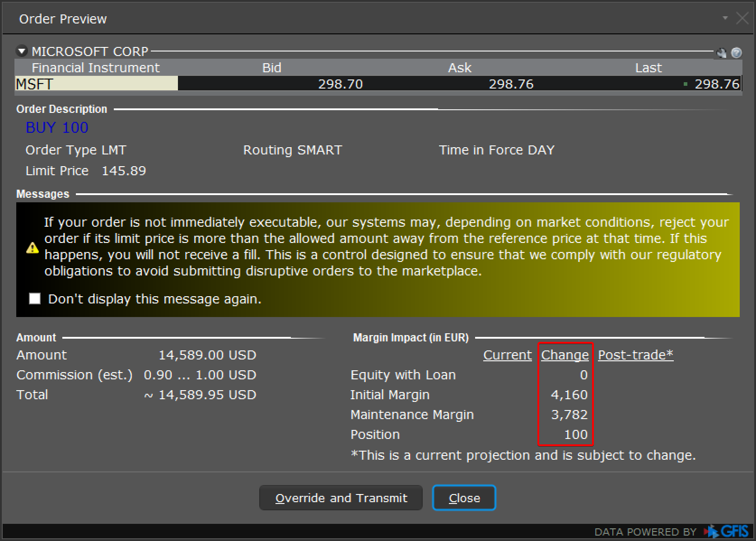Click the Limit Price 145.89 value
This screenshot has height=541, width=756.
pos(124,171)
